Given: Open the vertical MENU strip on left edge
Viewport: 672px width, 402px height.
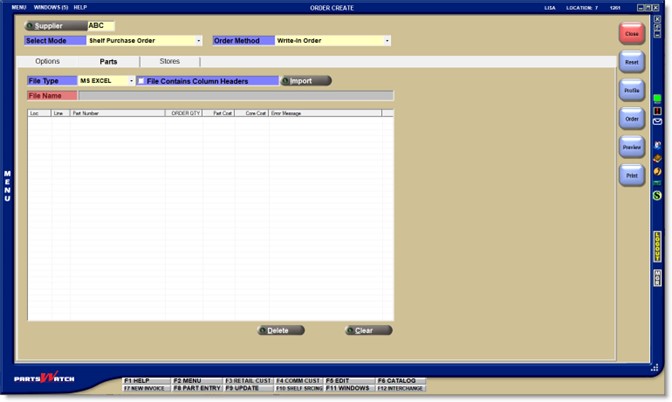Looking at the screenshot, I should coord(7,186).
